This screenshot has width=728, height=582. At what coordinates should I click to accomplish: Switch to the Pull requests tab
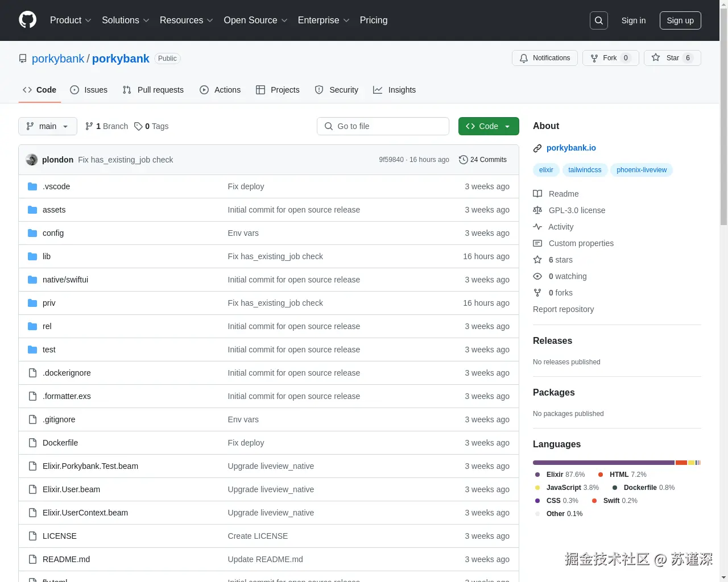click(153, 90)
